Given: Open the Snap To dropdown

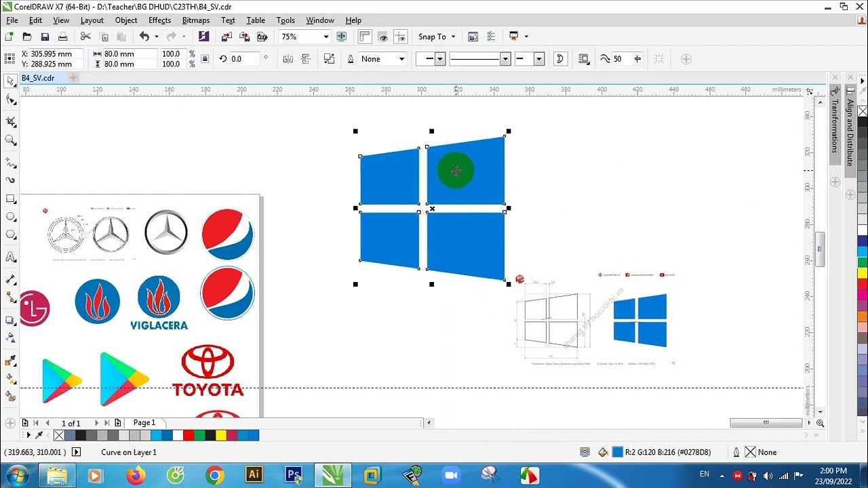Looking at the screenshot, I should click(437, 37).
